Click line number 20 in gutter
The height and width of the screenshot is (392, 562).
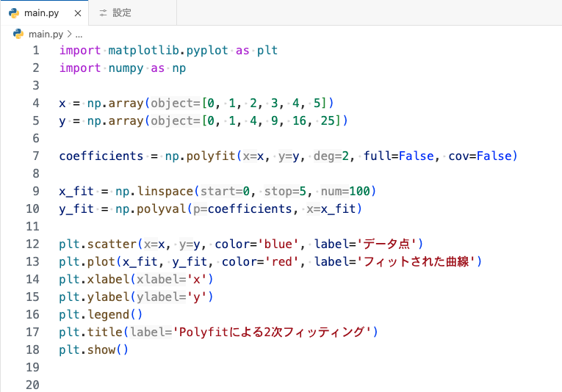pos(32,385)
